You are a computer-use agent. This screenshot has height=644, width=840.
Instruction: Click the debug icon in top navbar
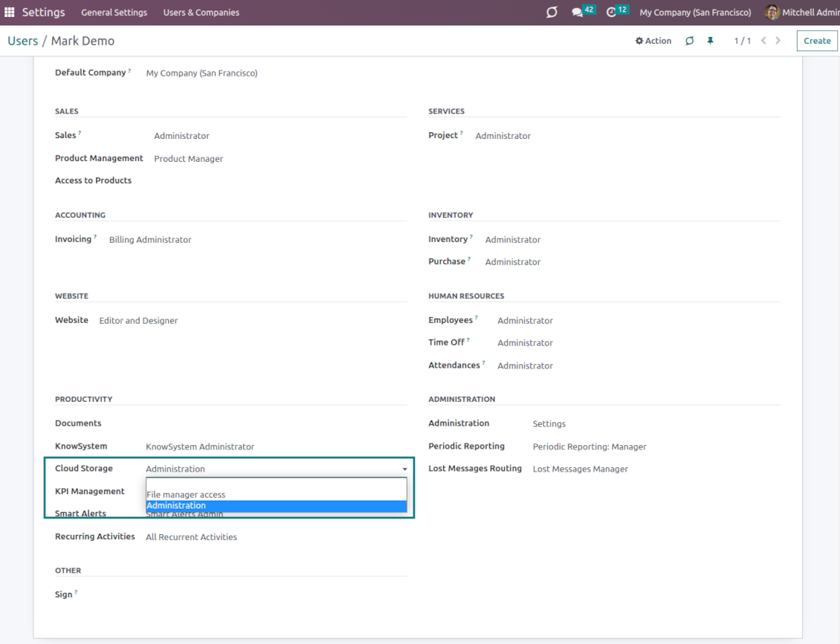(x=552, y=12)
